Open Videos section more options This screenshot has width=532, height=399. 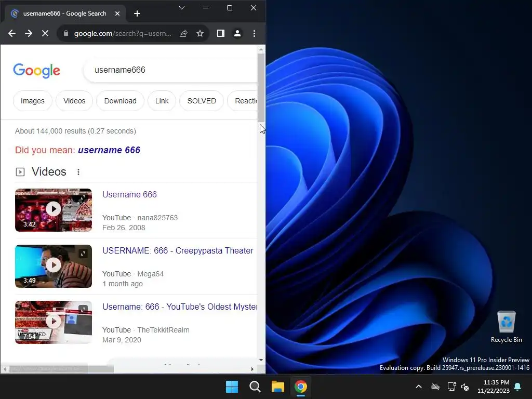tap(78, 172)
